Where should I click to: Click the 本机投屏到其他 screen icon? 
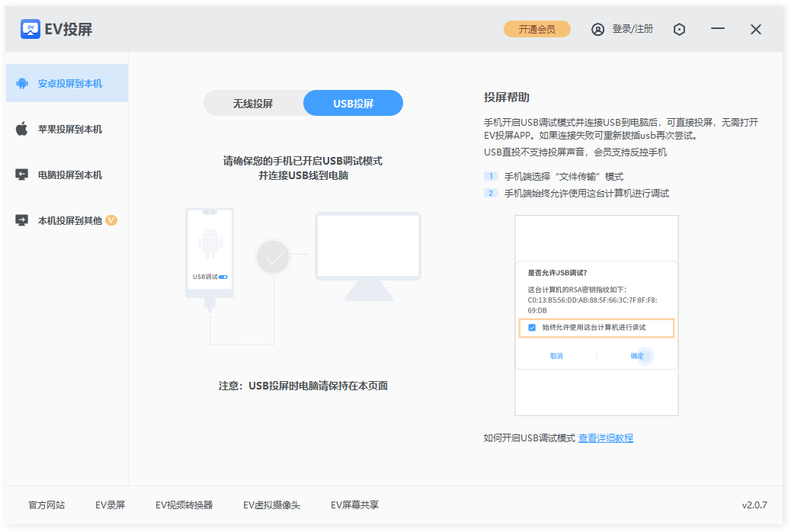tap(22, 220)
